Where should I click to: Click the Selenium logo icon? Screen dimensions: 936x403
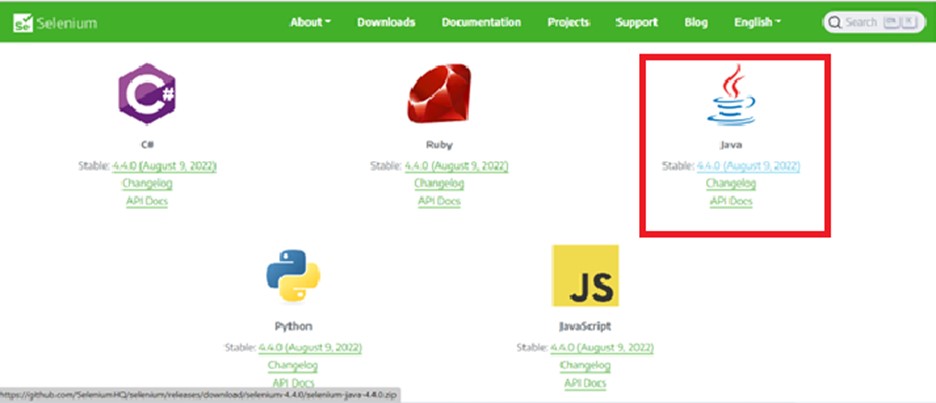click(23, 23)
